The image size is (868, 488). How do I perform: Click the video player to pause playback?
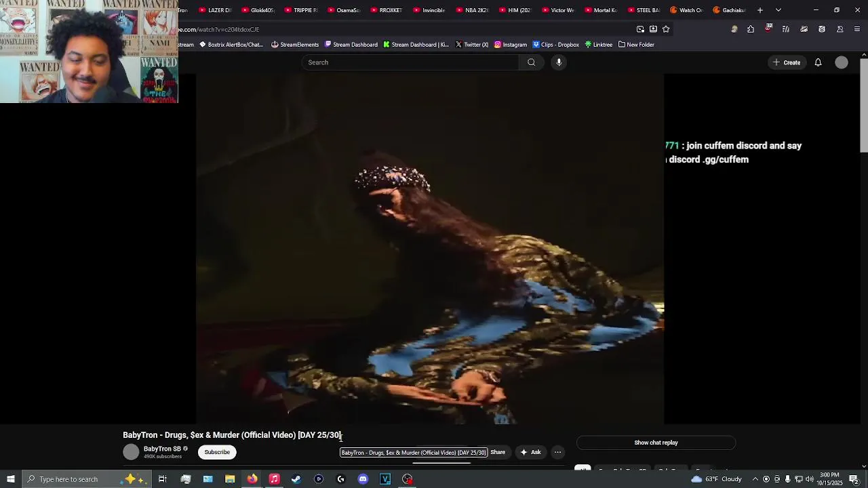430,249
